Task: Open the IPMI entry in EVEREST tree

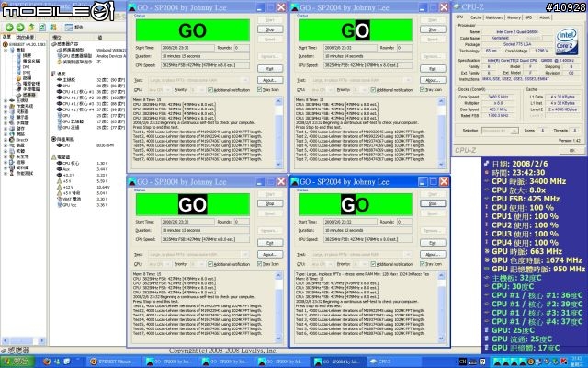Action: 24,73
